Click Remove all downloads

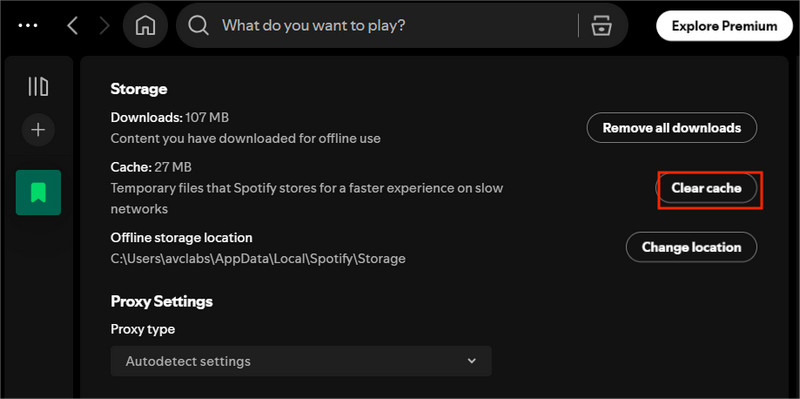click(672, 128)
